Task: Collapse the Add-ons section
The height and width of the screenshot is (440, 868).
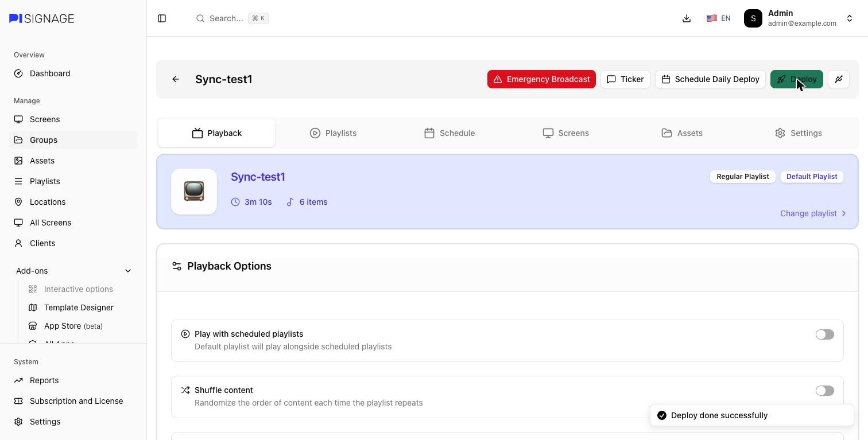Action: pos(73,271)
